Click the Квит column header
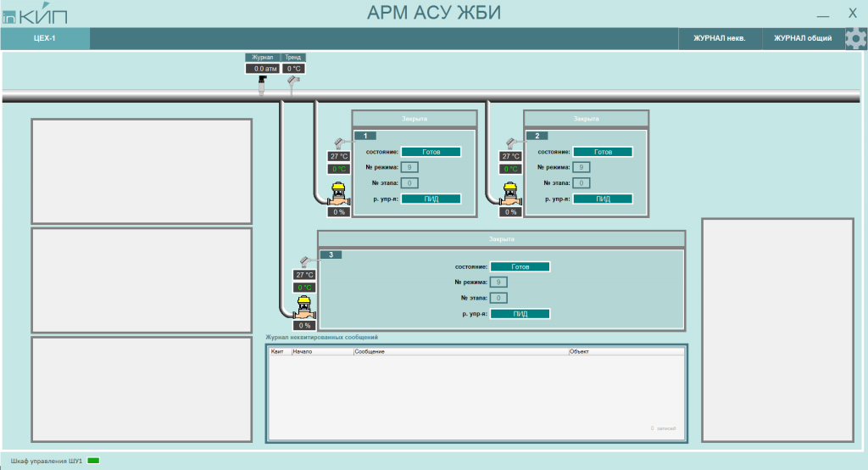Screen dimensions: 868x470 (x=280, y=351)
